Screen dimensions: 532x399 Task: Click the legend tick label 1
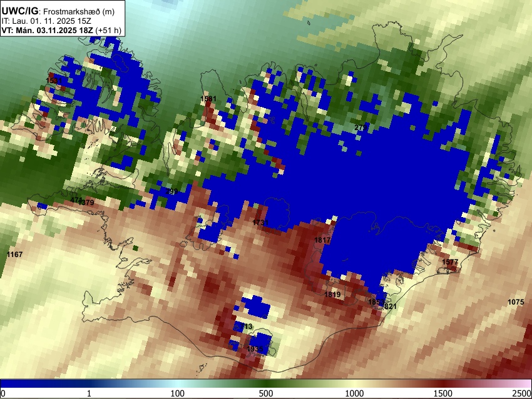coord(89,393)
